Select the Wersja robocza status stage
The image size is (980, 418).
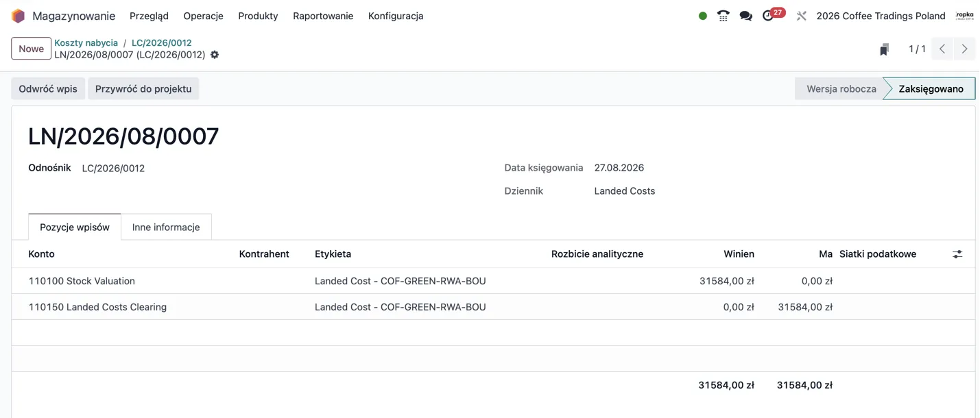(841, 88)
